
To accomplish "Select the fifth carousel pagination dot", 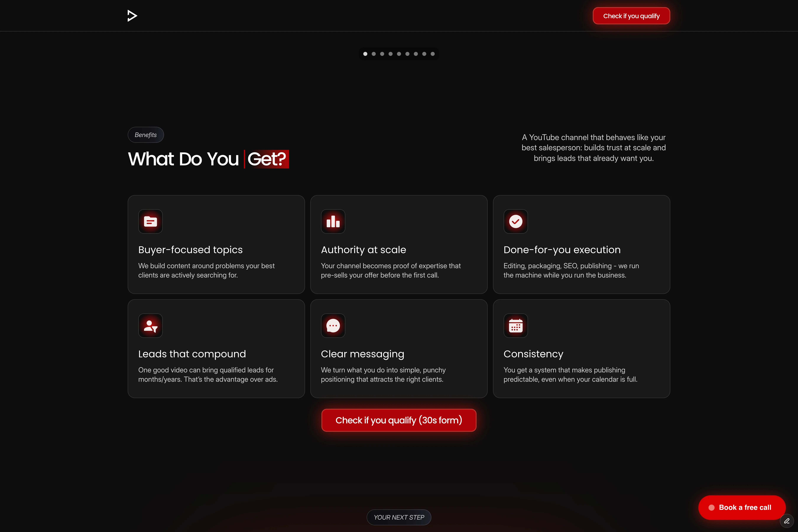I will 399,54.
